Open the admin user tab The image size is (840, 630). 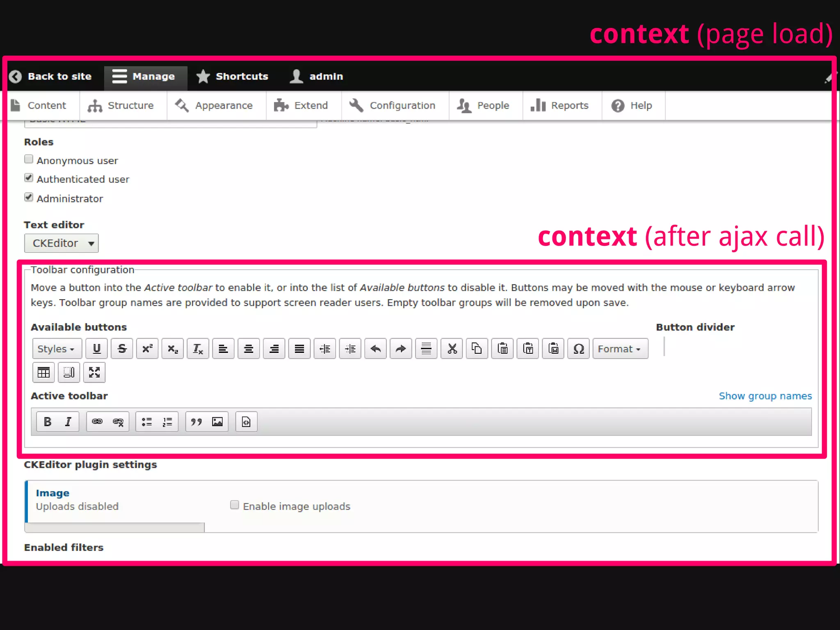pos(316,77)
